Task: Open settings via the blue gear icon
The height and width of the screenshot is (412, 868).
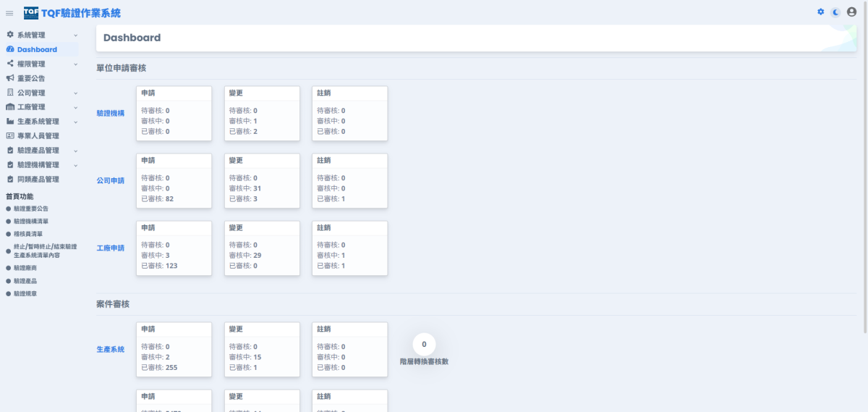Action: click(x=820, y=12)
